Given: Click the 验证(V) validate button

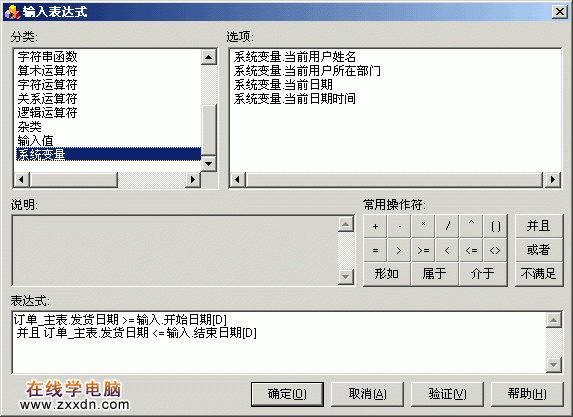Looking at the screenshot, I should [447, 394].
